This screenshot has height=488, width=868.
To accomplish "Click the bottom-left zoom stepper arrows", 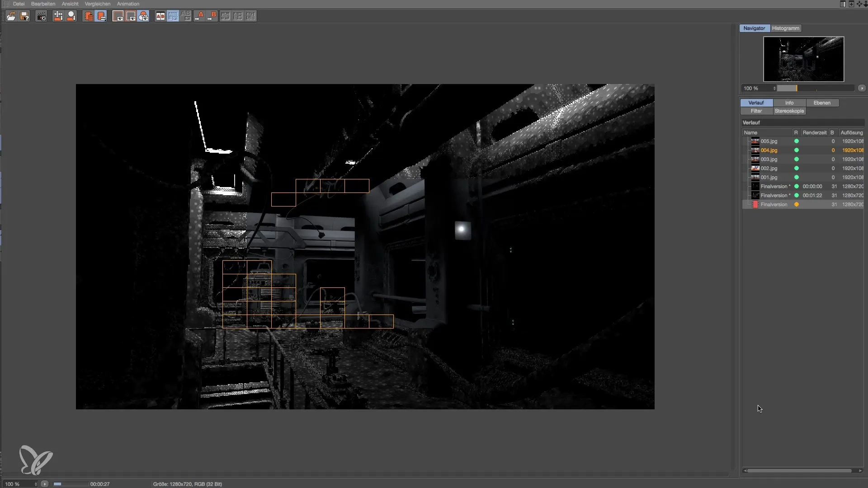I will (x=36, y=484).
